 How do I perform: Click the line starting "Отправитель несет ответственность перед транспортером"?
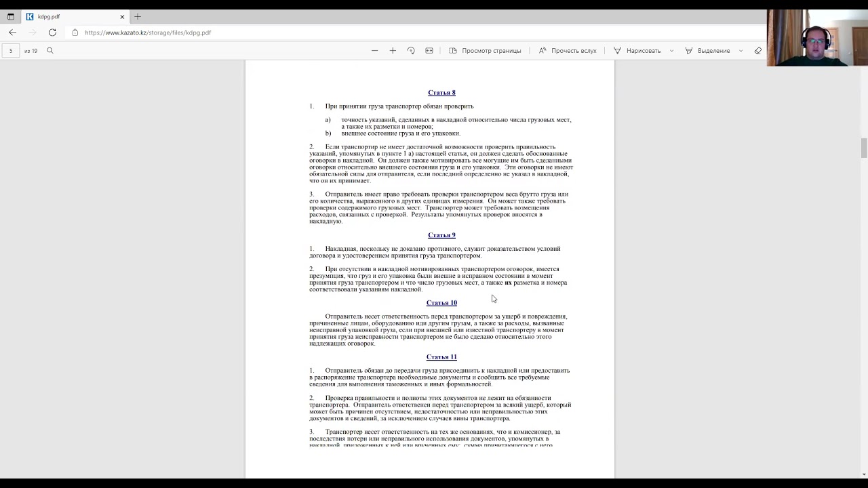pyautogui.click(x=446, y=317)
